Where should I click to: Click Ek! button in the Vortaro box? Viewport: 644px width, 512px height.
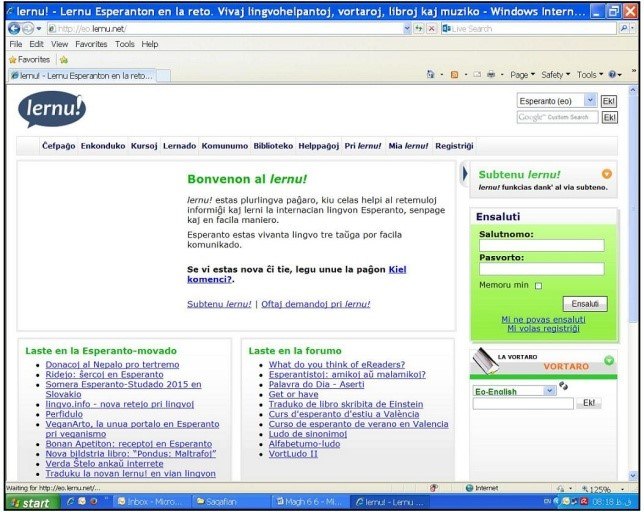[x=589, y=403]
